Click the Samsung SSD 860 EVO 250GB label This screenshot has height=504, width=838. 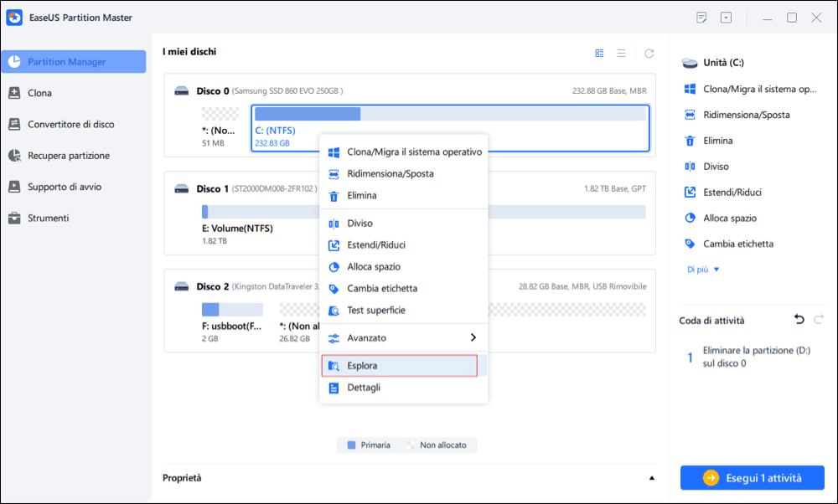click(287, 91)
